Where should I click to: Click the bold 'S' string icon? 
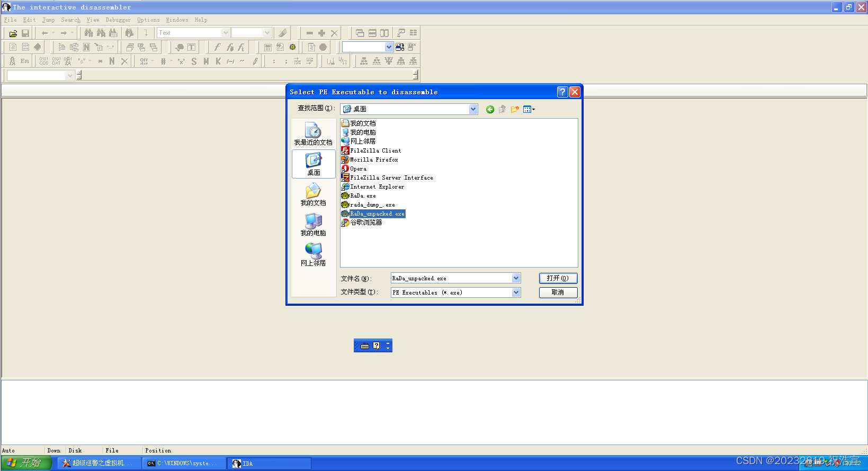tap(194, 61)
